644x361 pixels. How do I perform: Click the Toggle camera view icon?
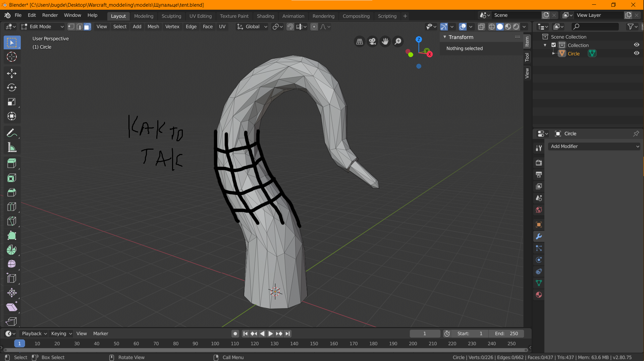[x=372, y=41]
